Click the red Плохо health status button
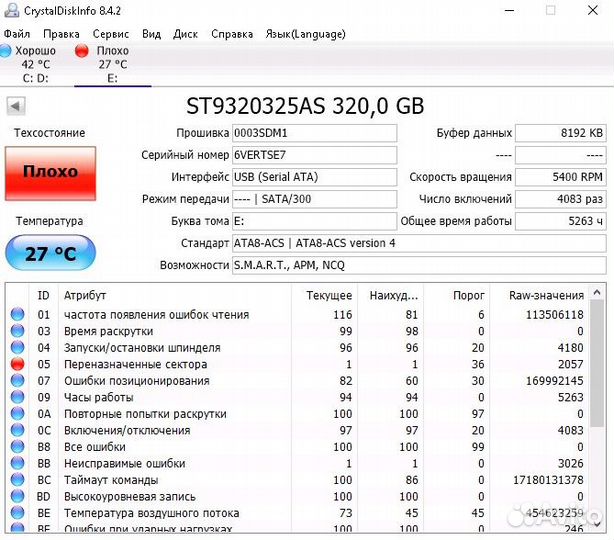This screenshot has height=540, width=614. (x=50, y=173)
